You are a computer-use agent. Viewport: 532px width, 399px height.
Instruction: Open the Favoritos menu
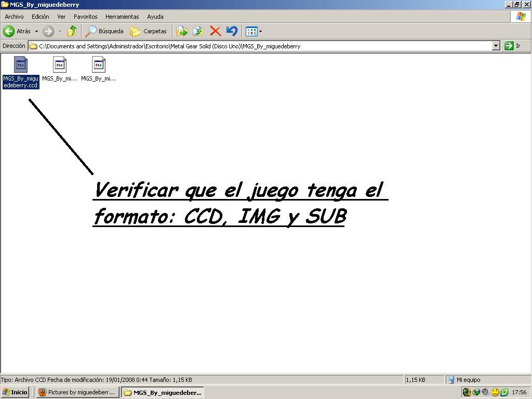coord(86,17)
